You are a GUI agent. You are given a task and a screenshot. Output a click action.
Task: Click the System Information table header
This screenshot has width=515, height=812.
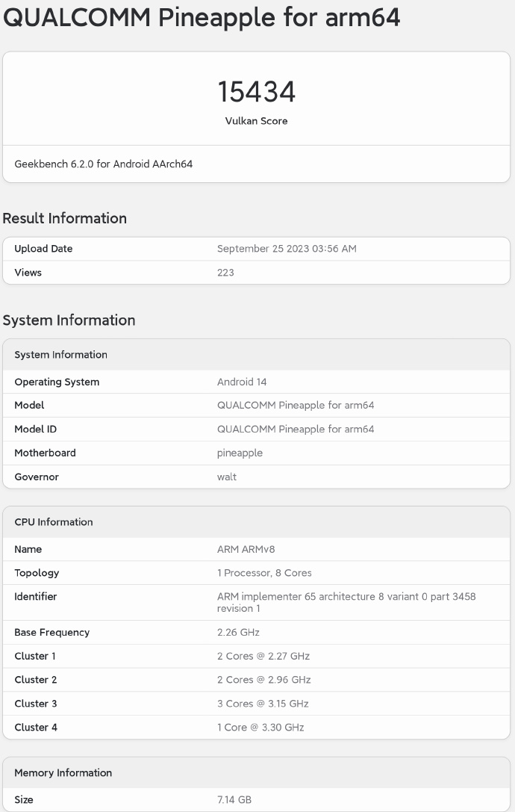tap(61, 355)
